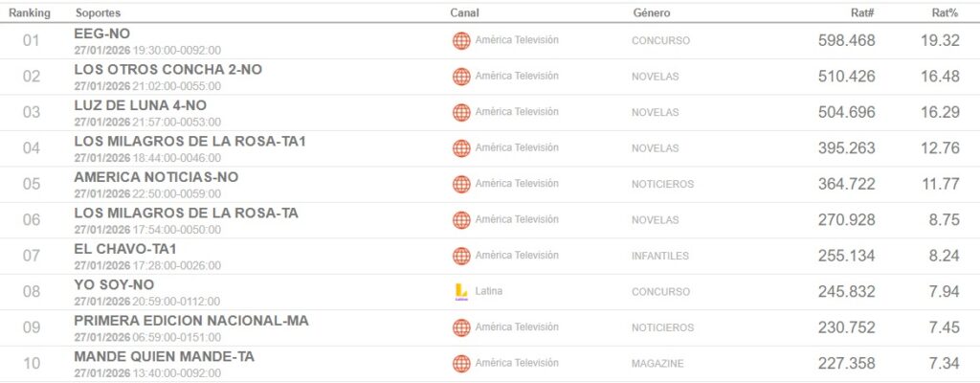Click the Rat# column header

(860, 13)
